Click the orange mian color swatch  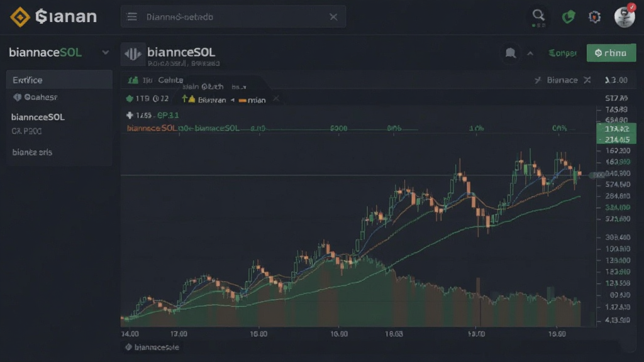[242, 100]
